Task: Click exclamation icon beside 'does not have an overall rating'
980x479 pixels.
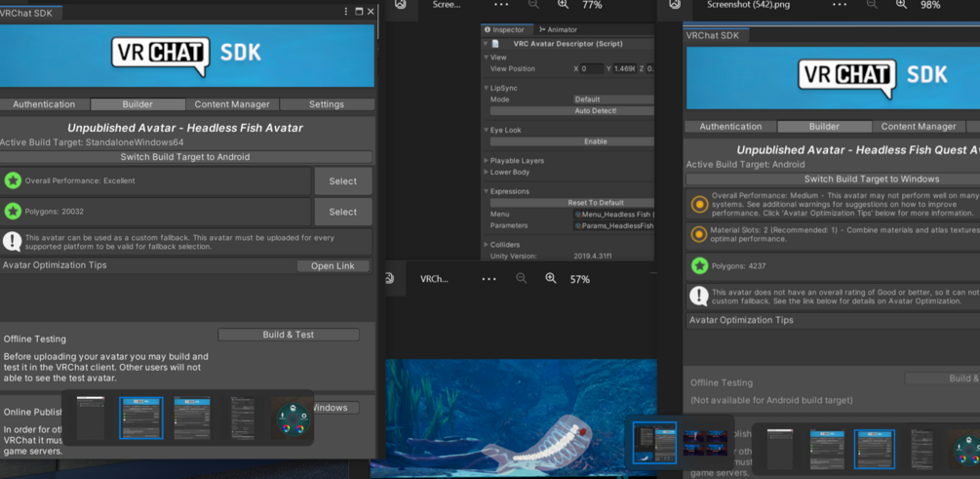Action: point(698,296)
